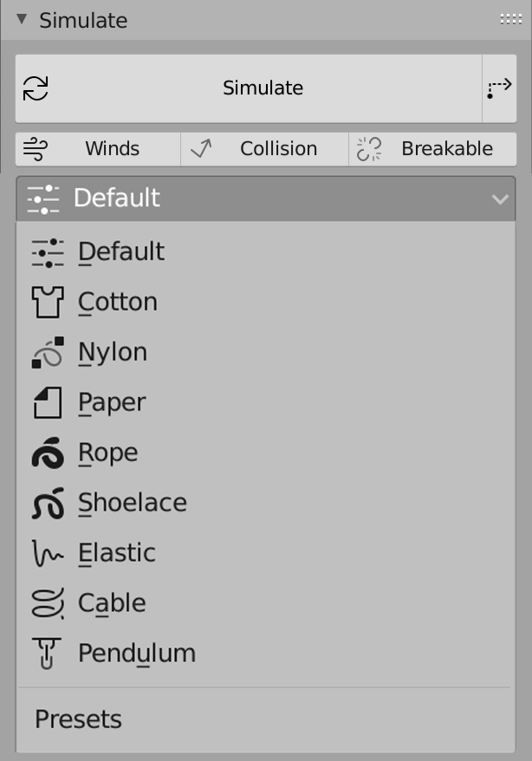The height and width of the screenshot is (761, 532).
Task: Click the Nylon preset icon
Action: click(47, 353)
